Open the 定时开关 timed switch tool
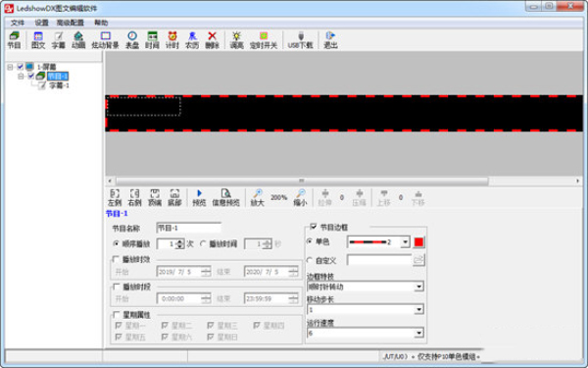Screen dimensions: 588x368 pyautogui.click(x=264, y=40)
